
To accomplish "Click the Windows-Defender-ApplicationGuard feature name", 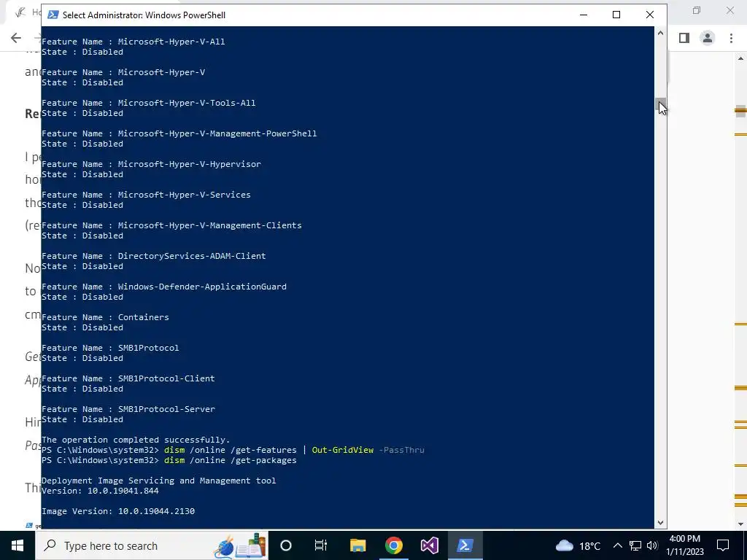I will coord(203,286).
